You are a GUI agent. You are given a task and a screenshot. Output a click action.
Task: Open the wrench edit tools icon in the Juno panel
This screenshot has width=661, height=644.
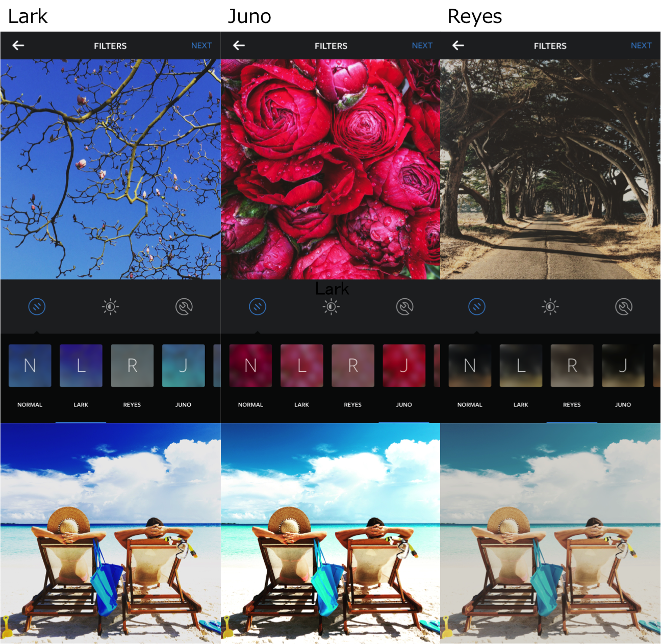(404, 306)
